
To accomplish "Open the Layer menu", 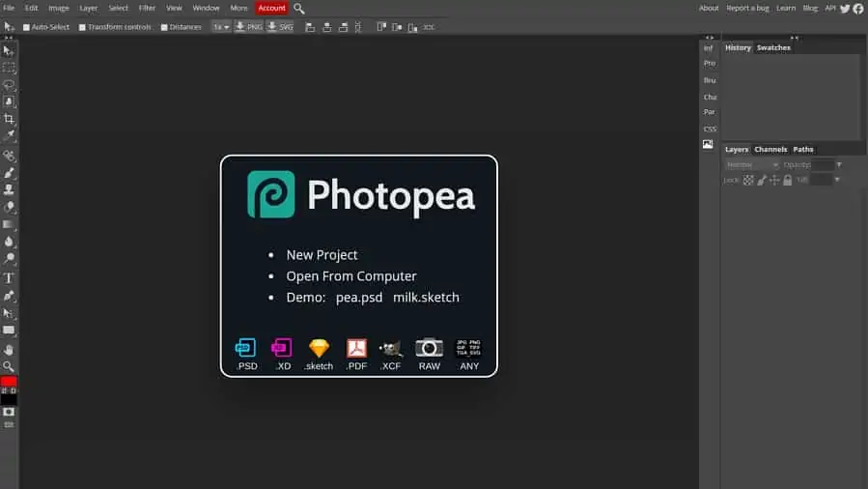I will (88, 9).
